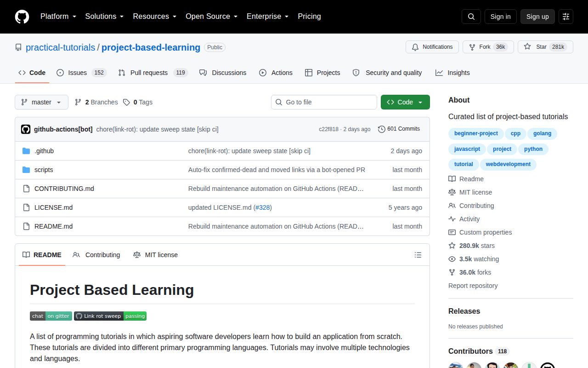Screen dimensions: 588x368
Task: Click the fork icon beside 36.0k forks
Action: (x=452, y=272)
